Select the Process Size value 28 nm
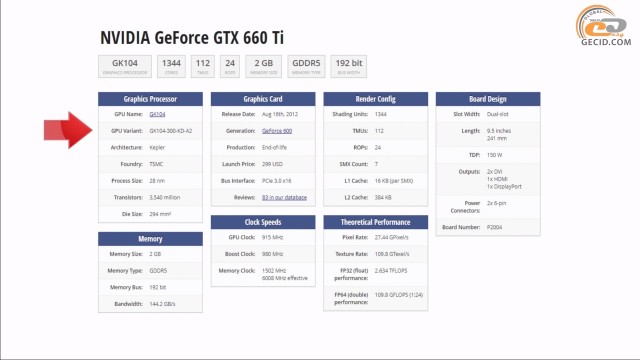 [157, 181]
